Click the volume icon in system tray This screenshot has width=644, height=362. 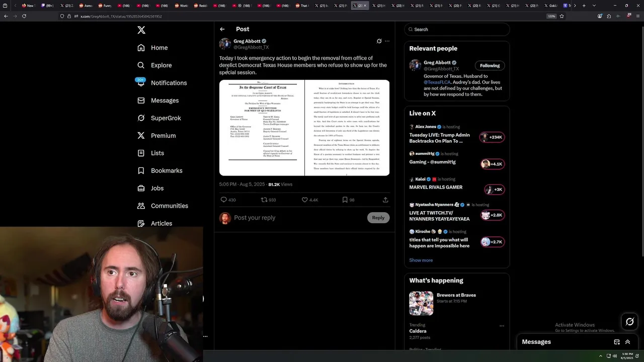[x=615, y=356]
